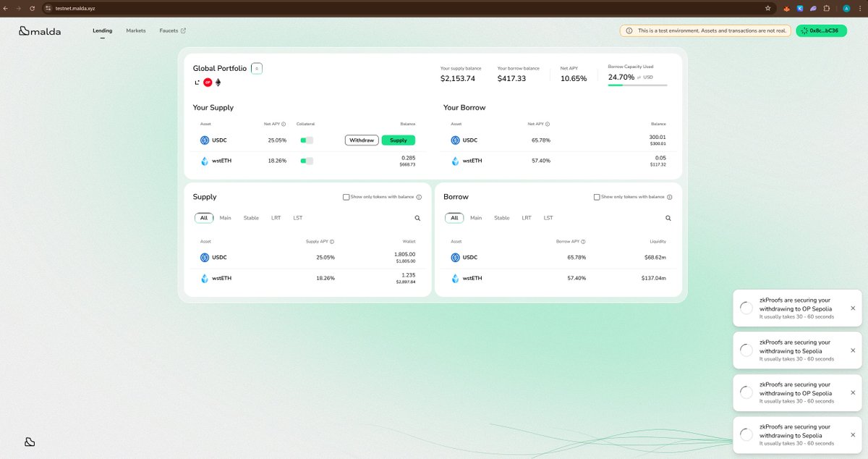Click info icon beside Borrow balance filter
Image resolution: width=868 pixels, height=459 pixels.
click(670, 197)
